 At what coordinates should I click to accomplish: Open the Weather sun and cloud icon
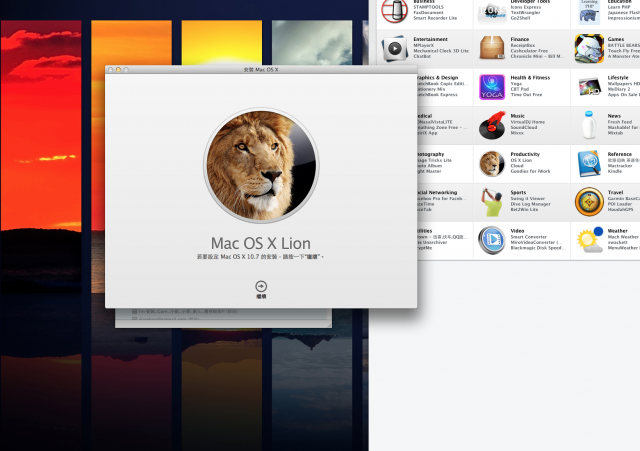click(590, 240)
